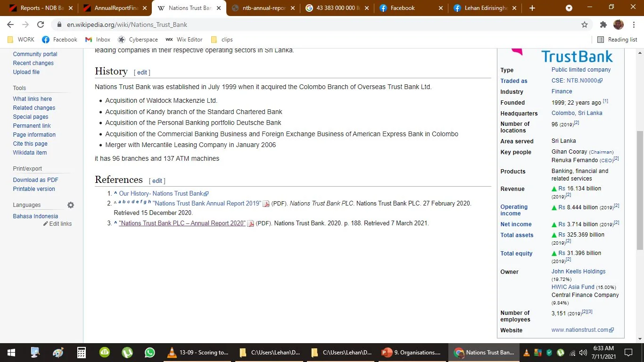Click the VLC cone in system tray
Viewport: 644px width, 362px height.
coord(527,353)
